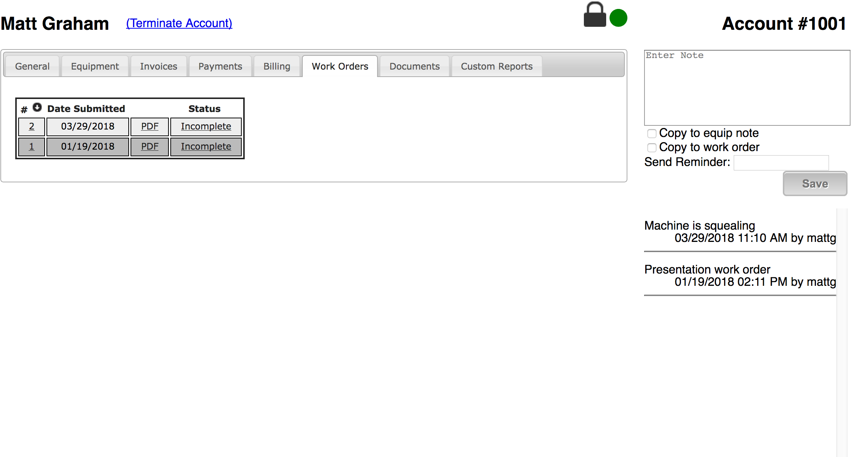Click the padlock account lock icon
The height and width of the screenshot is (457, 868).
pos(595,15)
